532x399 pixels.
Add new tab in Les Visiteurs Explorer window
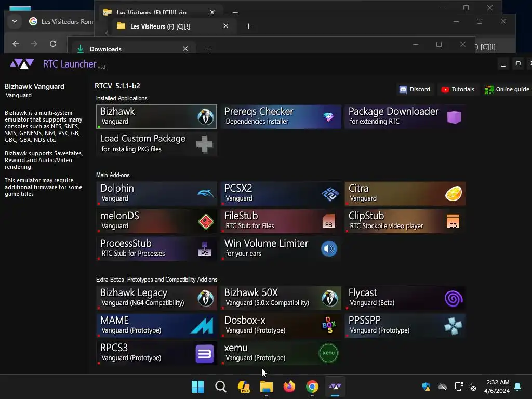tap(249, 26)
